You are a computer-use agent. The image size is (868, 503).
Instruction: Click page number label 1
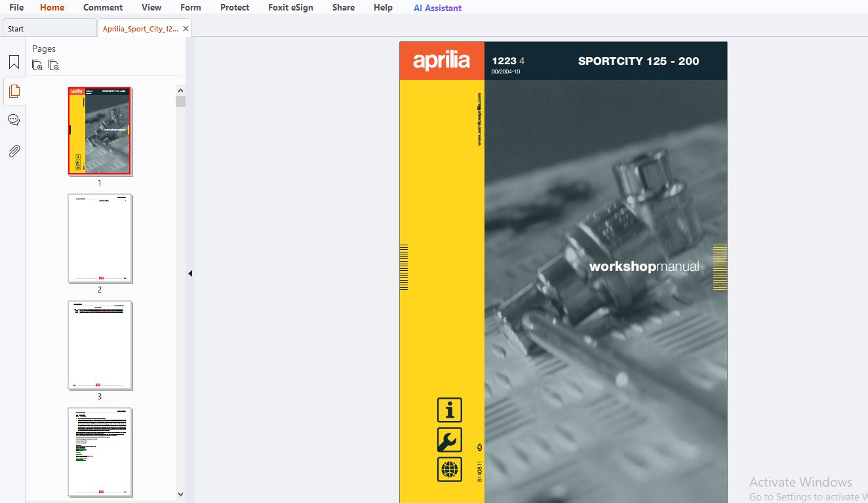(100, 183)
